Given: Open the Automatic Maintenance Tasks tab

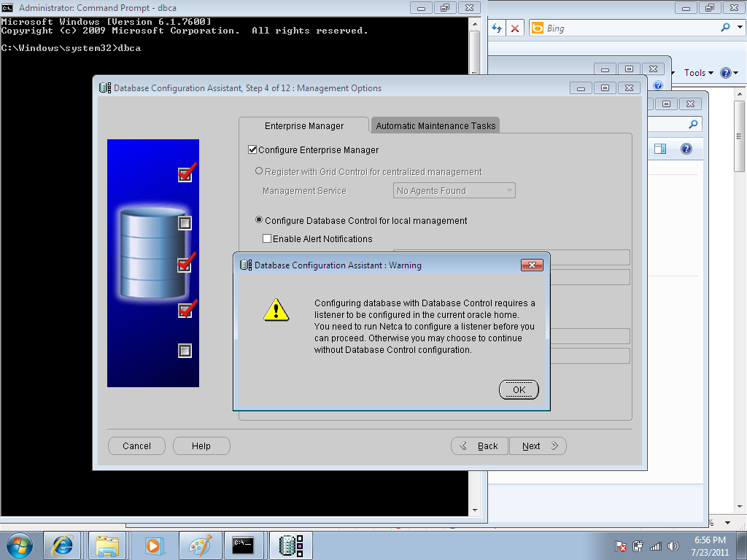Looking at the screenshot, I should [x=436, y=125].
